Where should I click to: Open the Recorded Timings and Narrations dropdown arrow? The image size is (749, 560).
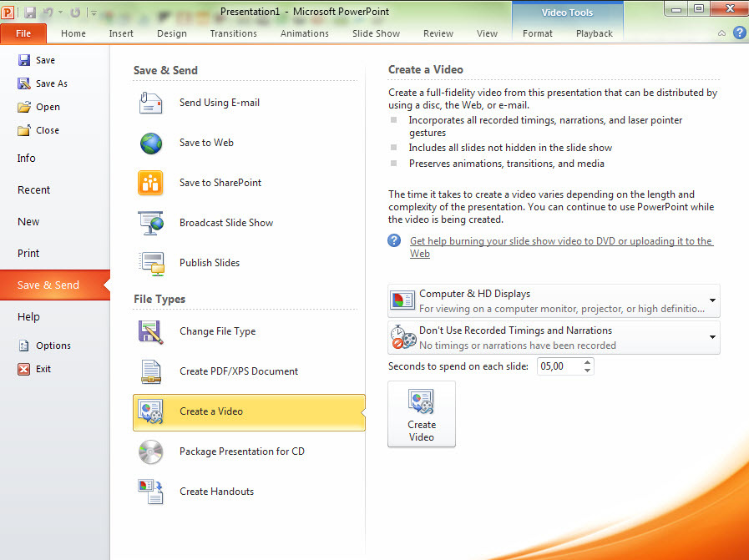pyautogui.click(x=712, y=337)
